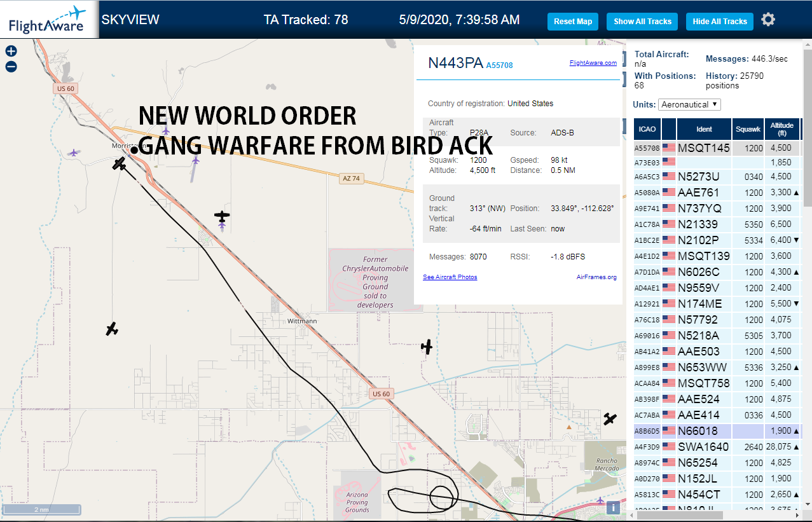Sort by the flag column header

pos(669,129)
